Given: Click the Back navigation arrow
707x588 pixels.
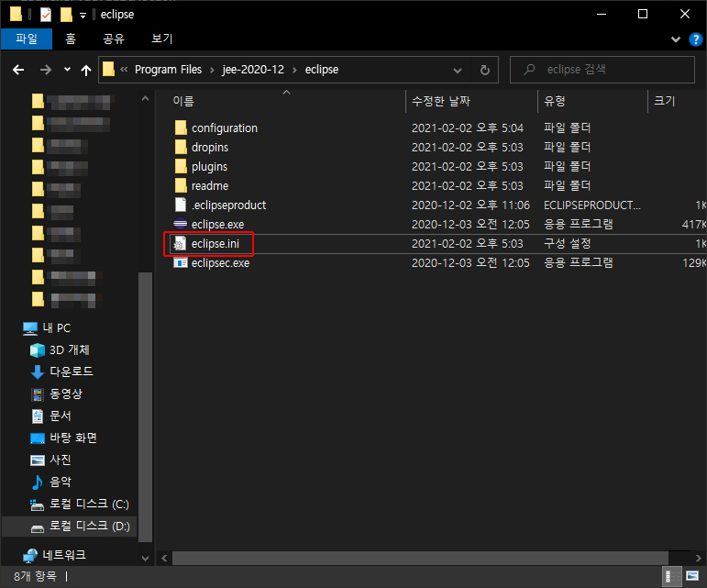Looking at the screenshot, I should [x=18, y=70].
